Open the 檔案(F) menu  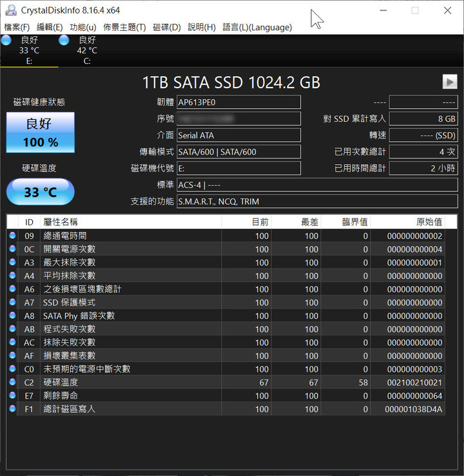(x=17, y=27)
